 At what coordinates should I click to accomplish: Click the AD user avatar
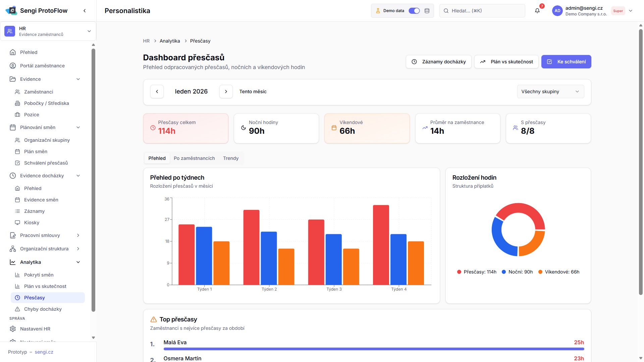557,11
